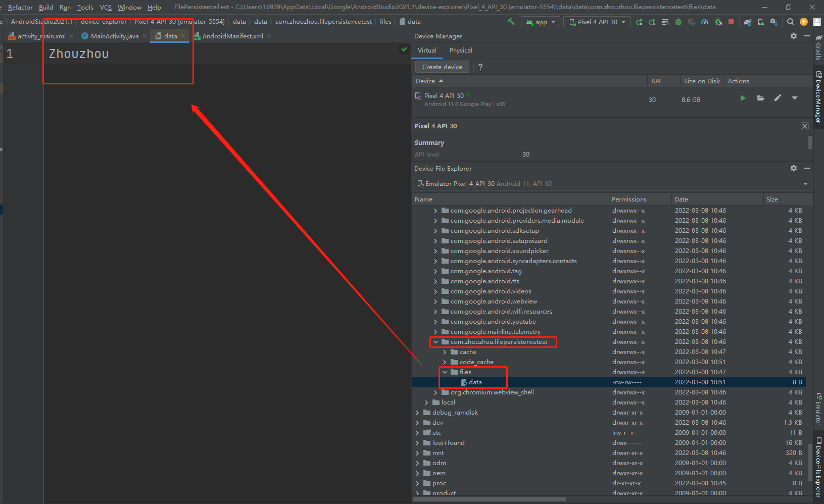The height and width of the screenshot is (504, 824).
Task: Switch to MainActivity.java editor tab
Action: click(114, 36)
